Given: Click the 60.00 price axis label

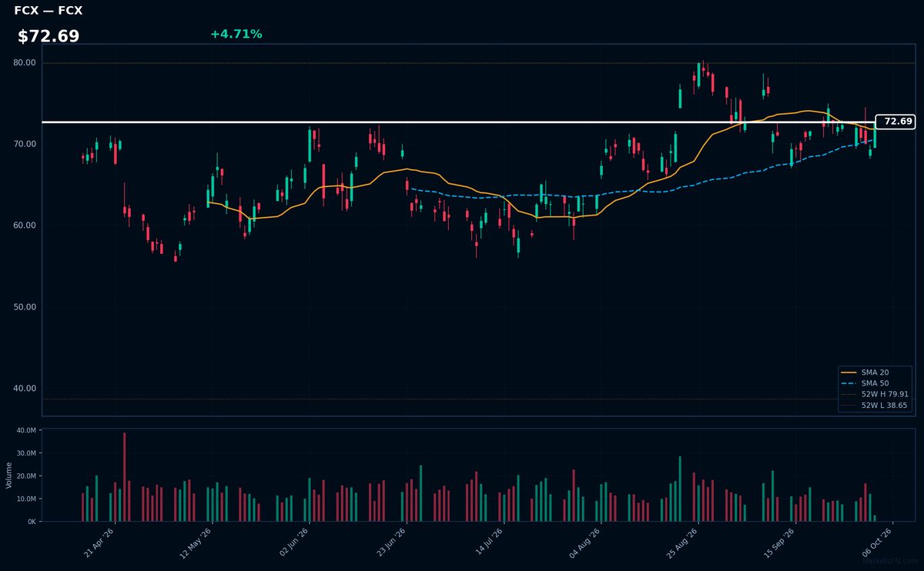Looking at the screenshot, I should click(x=25, y=225).
